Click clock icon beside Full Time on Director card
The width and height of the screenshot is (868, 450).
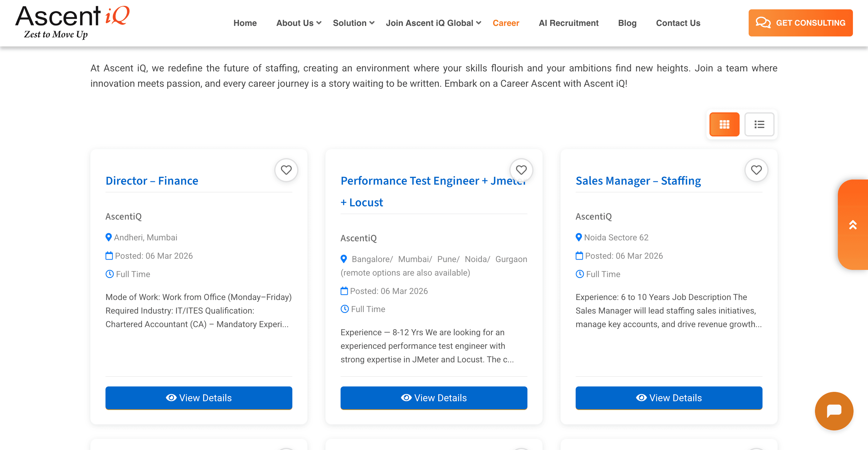pos(109,274)
